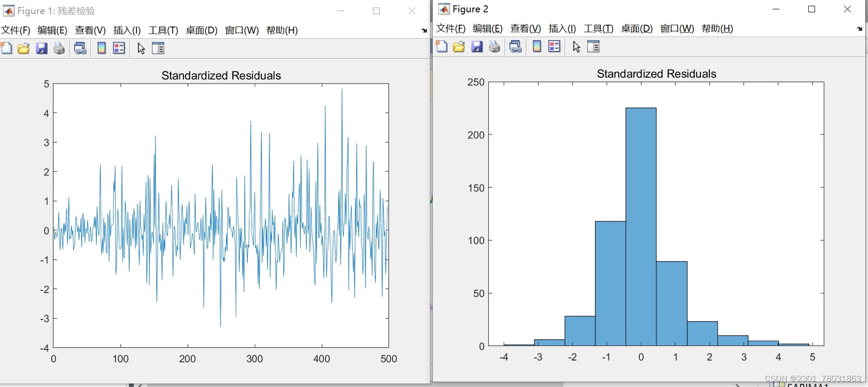Open Property Inspector from Figure 2 toolbar
The width and height of the screenshot is (868, 387).
[x=593, y=47]
